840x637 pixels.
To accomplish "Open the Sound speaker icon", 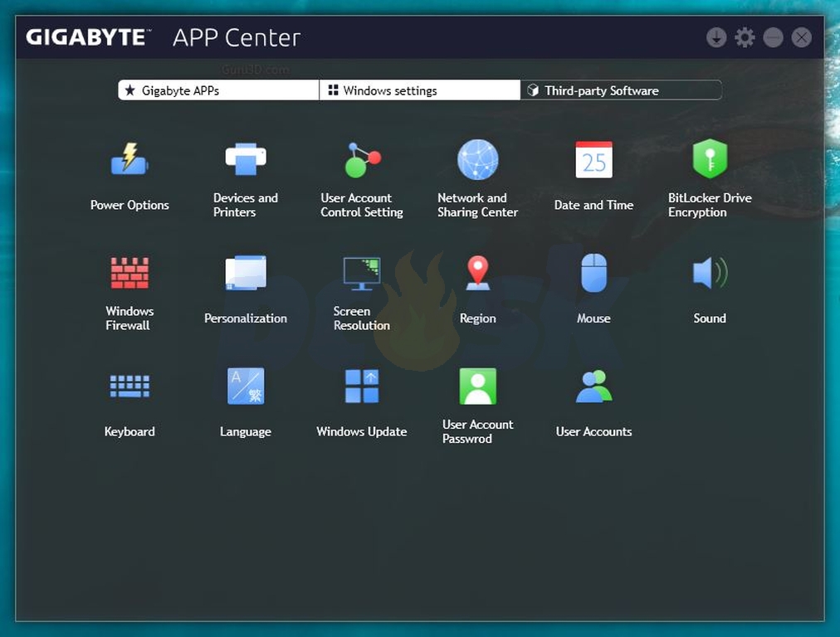I will [710, 273].
